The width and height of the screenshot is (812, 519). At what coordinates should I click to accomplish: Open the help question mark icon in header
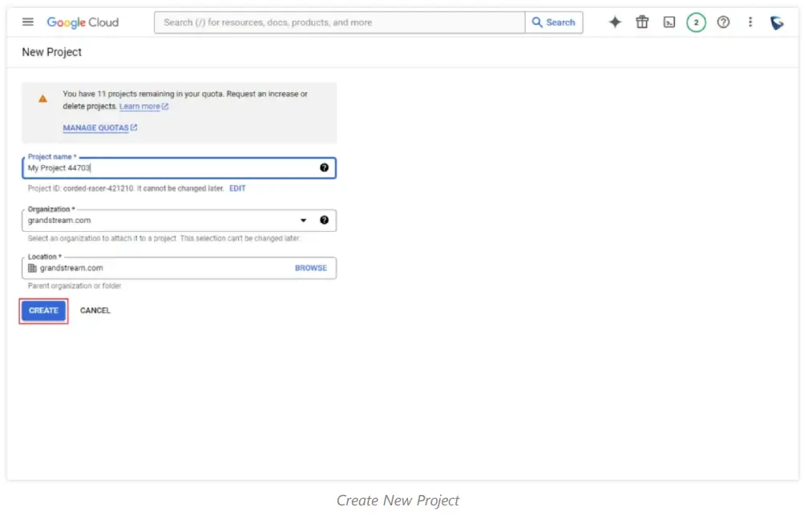[x=723, y=22]
